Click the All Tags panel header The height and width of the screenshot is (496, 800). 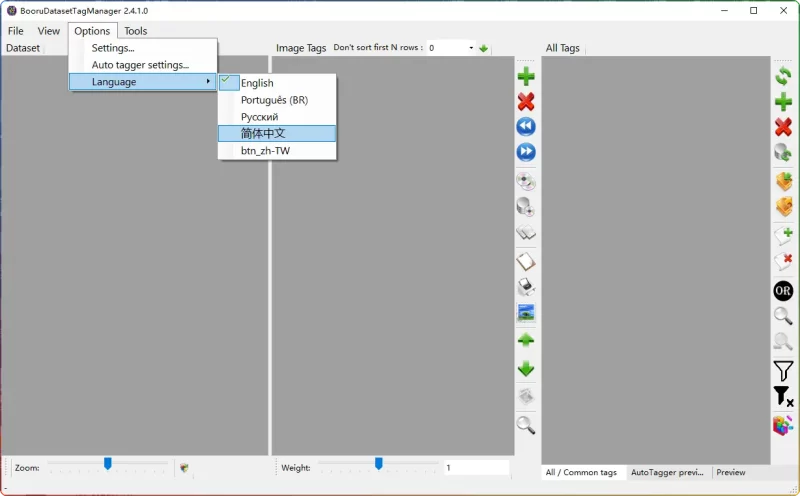tap(563, 48)
